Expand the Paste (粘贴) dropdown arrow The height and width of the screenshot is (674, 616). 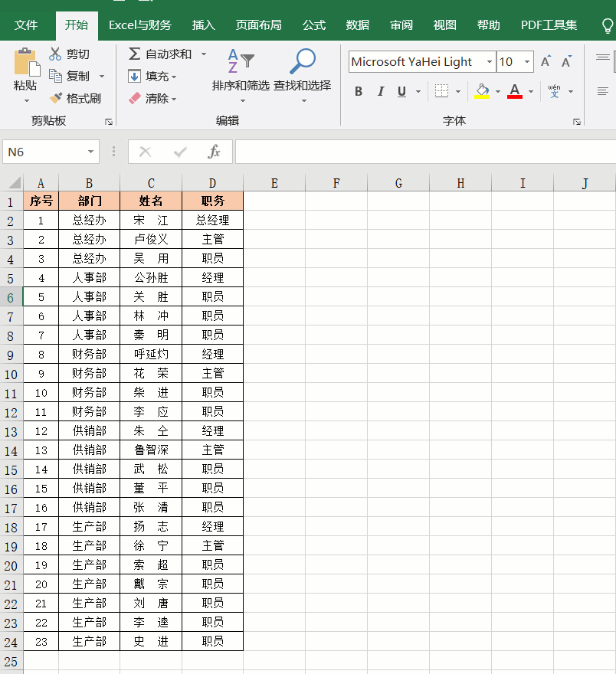(x=27, y=100)
